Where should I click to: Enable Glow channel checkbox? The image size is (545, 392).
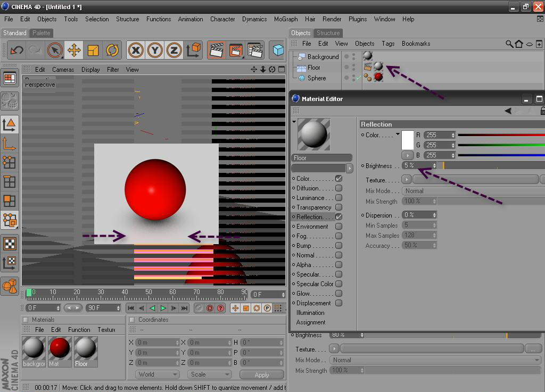(339, 294)
